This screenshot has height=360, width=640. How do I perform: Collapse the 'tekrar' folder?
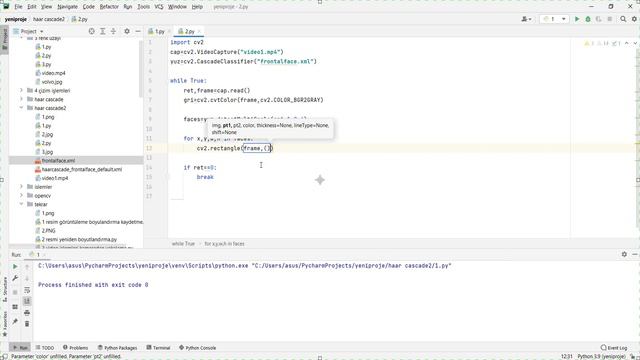(21, 204)
